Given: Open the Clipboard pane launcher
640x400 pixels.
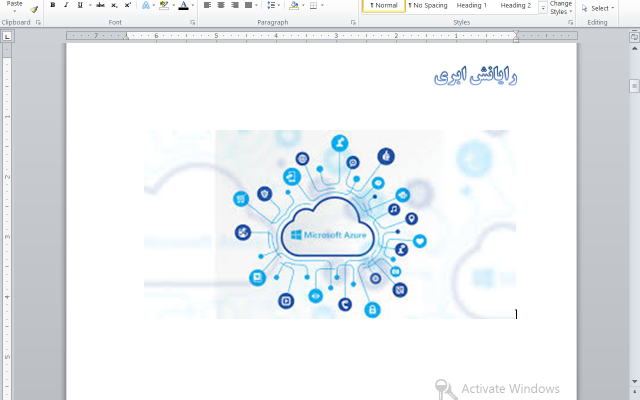Looking at the screenshot, I should (x=38, y=22).
